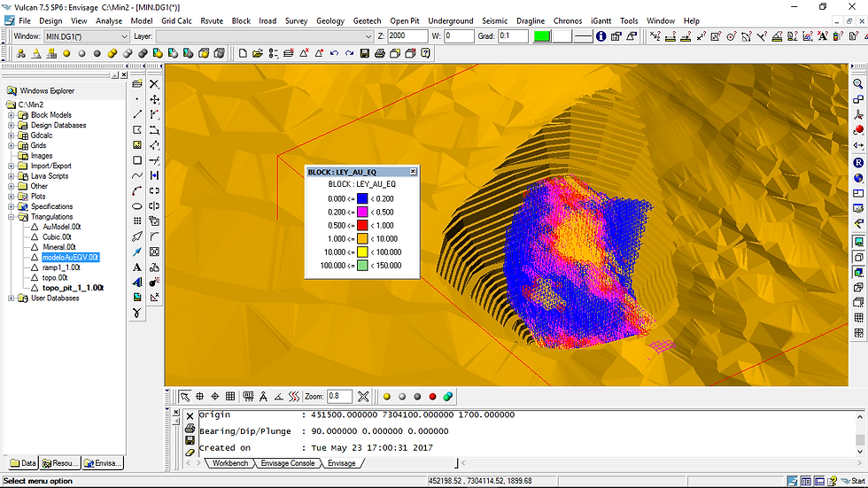Click the Move cross-arrows tool icon
This screenshot has height=488, width=868.
click(154, 99)
